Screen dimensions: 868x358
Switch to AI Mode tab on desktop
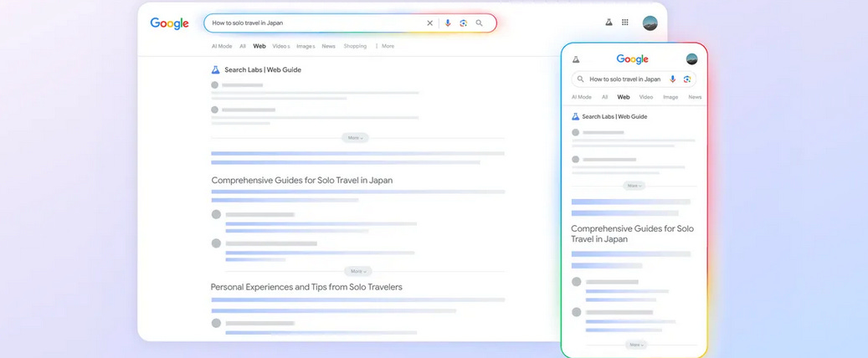[x=222, y=47]
